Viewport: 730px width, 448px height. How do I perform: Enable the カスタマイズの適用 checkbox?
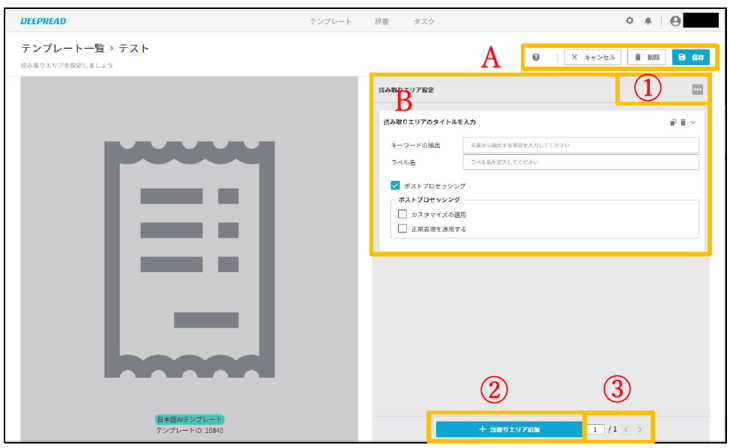click(x=402, y=214)
